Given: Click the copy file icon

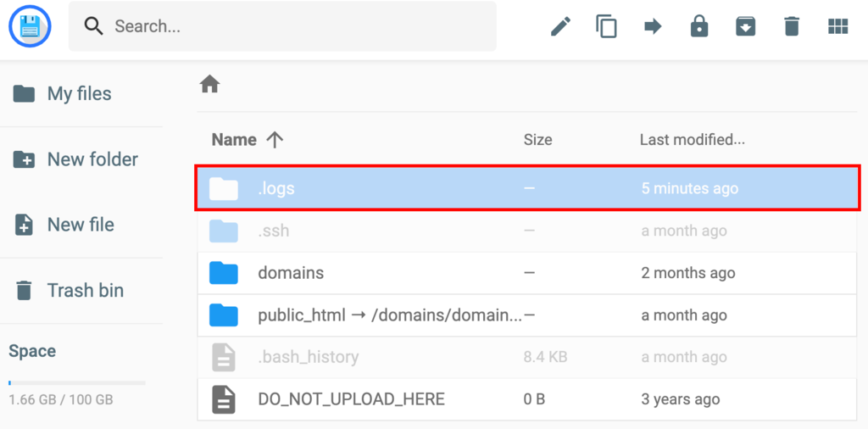Looking at the screenshot, I should [x=606, y=26].
